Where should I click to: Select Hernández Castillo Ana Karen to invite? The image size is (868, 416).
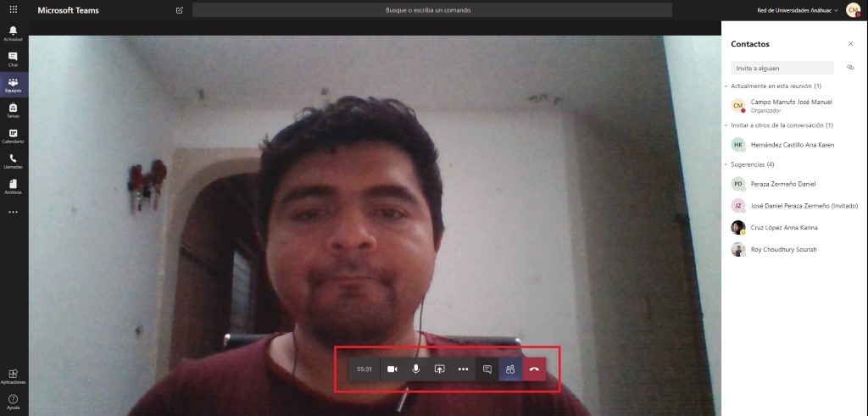point(792,145)
